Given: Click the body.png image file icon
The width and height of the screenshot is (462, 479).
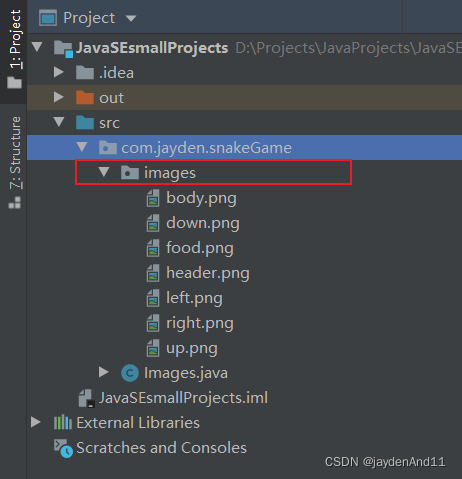Looking at the screenshot, I should click(x=153, y=198).
